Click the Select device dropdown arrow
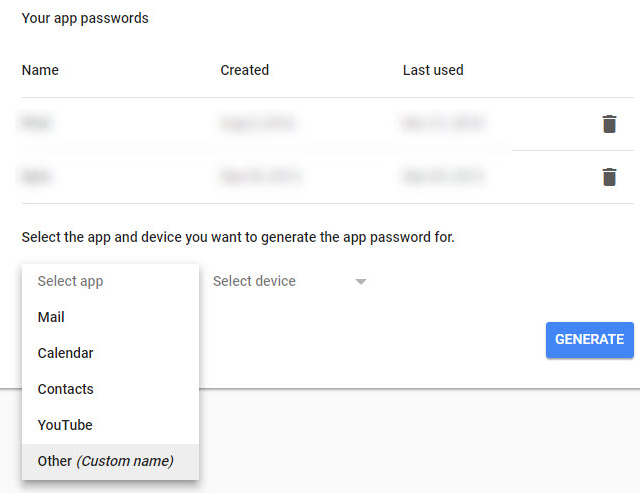The width and height of the screenshot is (640, 493). [x=361, y=282]
